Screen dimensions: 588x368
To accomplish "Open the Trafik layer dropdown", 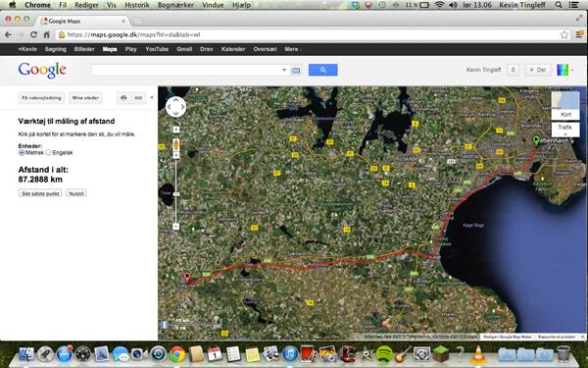I will [565, 130].
